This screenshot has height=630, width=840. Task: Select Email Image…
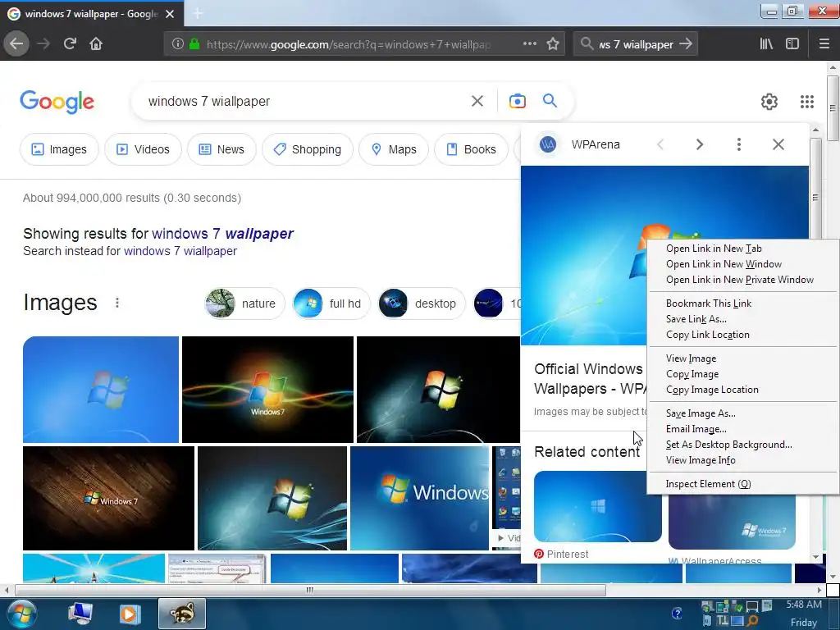[x=742, y=428]
